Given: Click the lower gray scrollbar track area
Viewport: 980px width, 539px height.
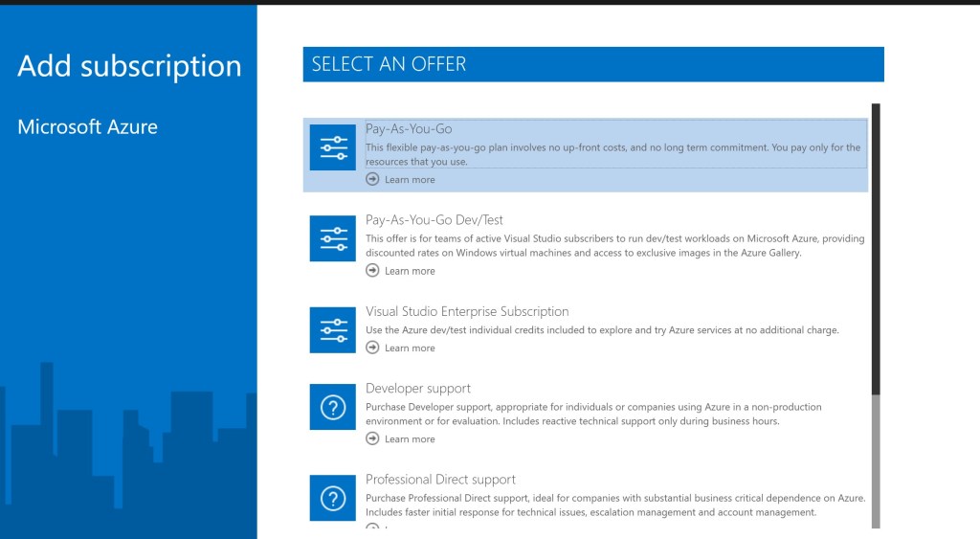Looking at the screenshot, I should coord(876,460).
